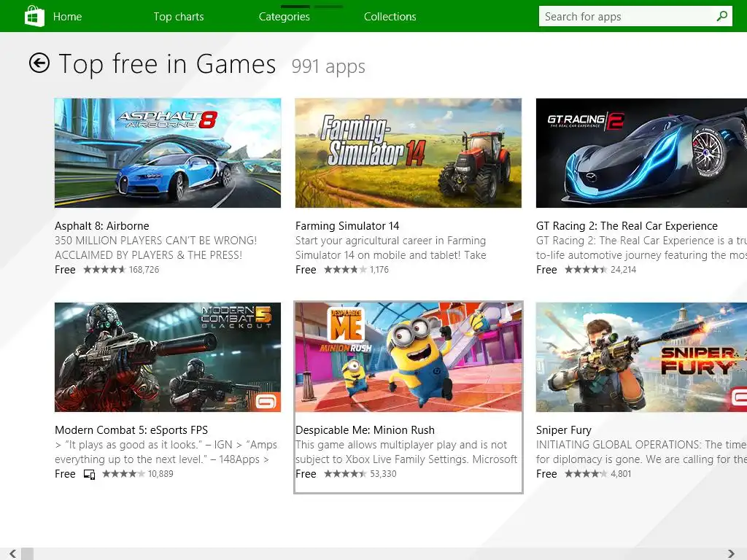Click the 4,801 ratings count
The image size is (747, 560).
(x=621, y=474)
